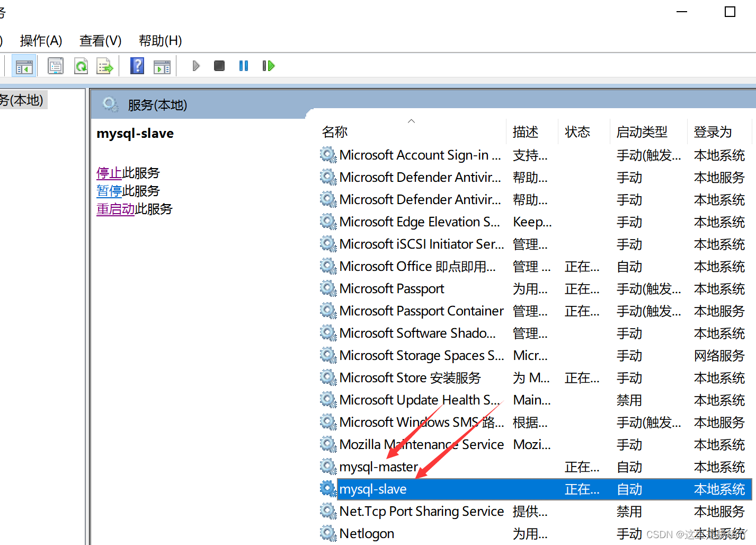Click 禁用 startup type of Net.Tcp Port Sharing

[x=629, y=511]
